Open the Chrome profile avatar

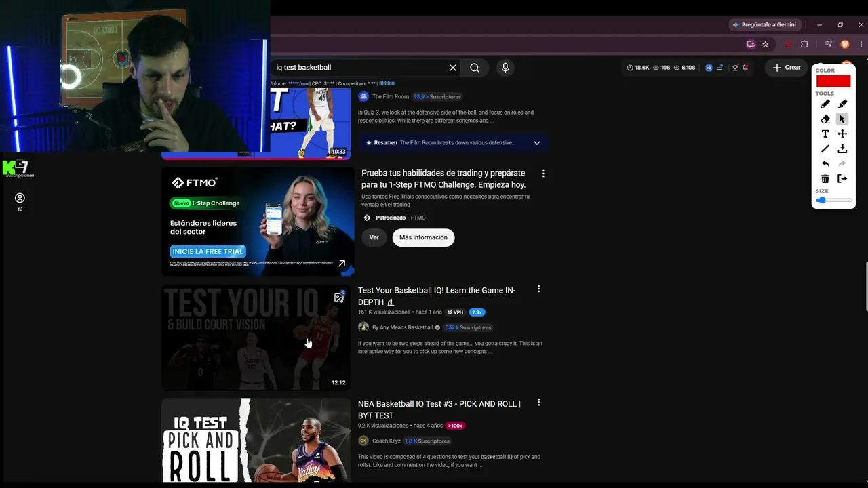click(x=845, y=45)
